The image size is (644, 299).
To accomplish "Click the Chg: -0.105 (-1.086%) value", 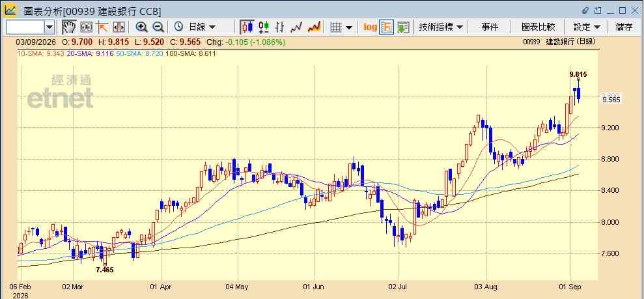I will coord(245,42).
